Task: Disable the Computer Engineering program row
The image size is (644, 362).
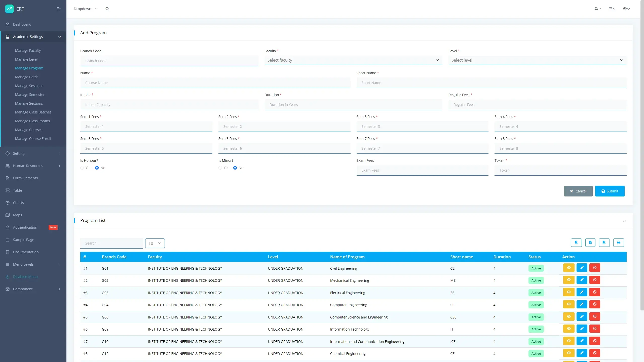Action: click(595, 304)
